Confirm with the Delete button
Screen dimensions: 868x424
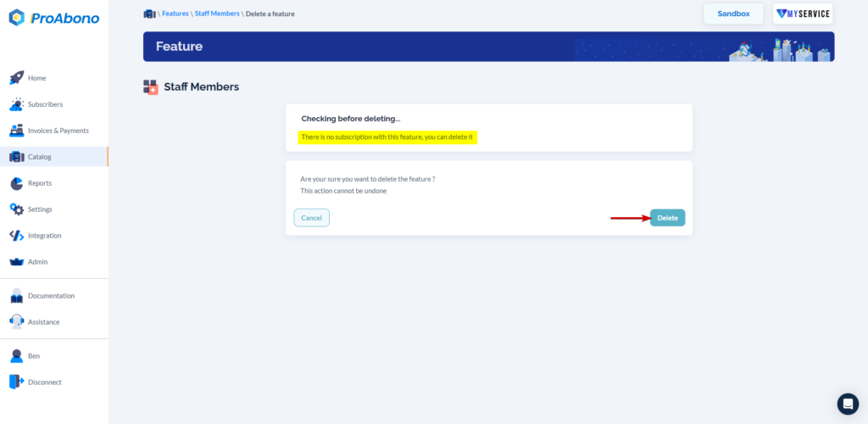point(668,218)
